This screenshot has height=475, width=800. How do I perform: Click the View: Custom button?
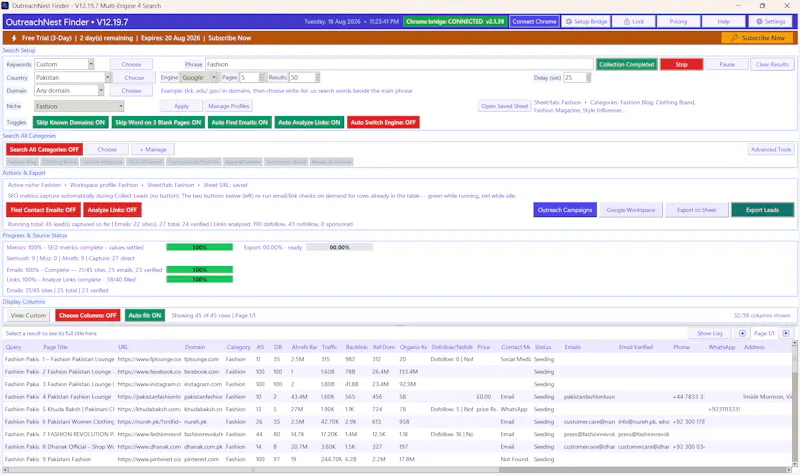(28, 315)
